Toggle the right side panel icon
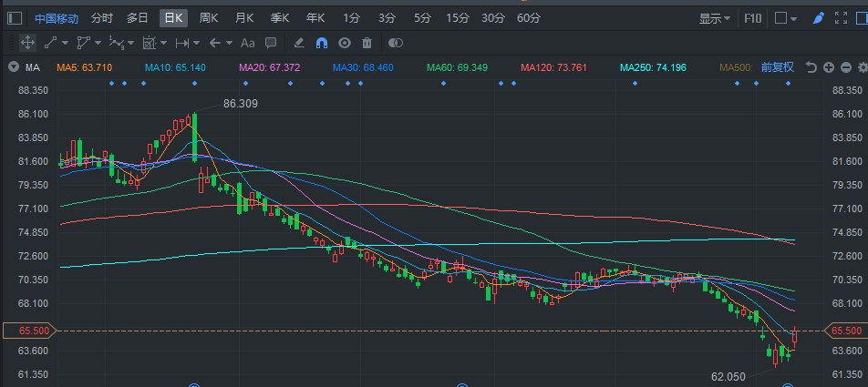The height and width of the screenshot is (387, 868). [863, 18]
